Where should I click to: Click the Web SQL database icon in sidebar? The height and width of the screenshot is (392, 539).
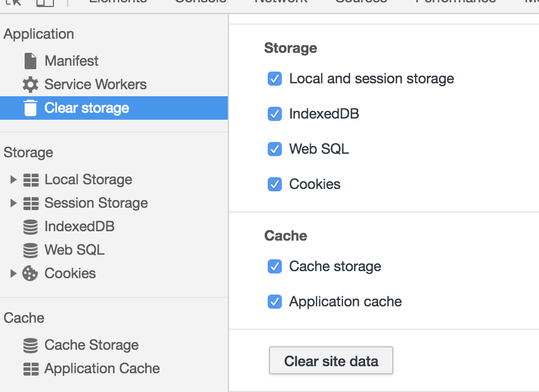pyautogui.click(x=30, y=250)
